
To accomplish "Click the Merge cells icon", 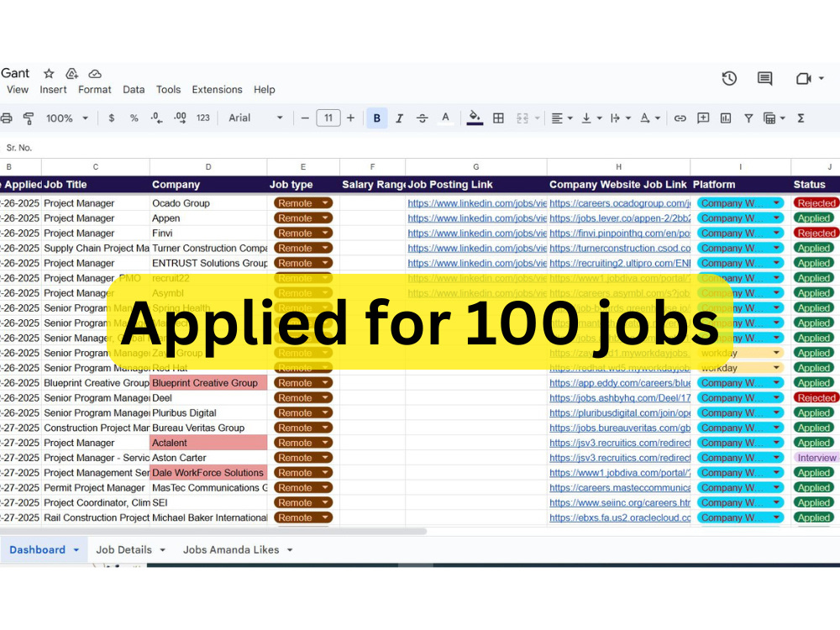I will 522,118.
